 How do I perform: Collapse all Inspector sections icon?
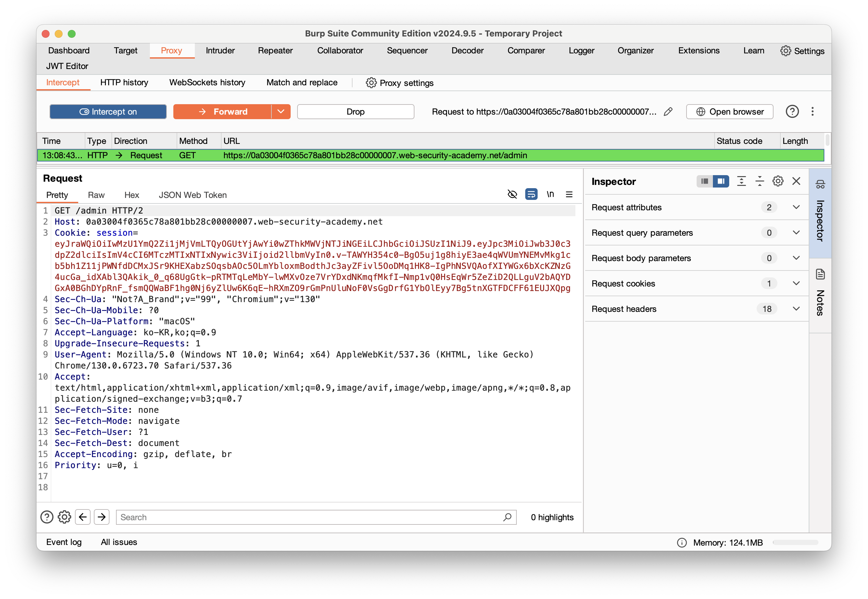tap(759, 181)
